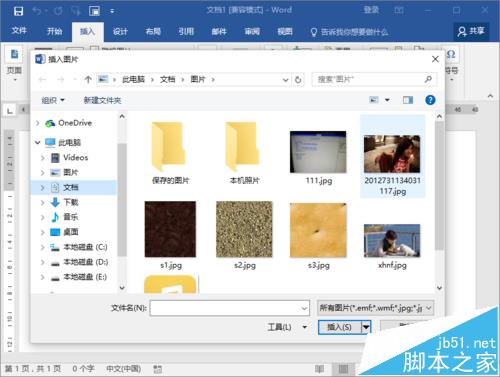
Task: Expand the OneDrive tree node
Action: [x=38, y=123]
